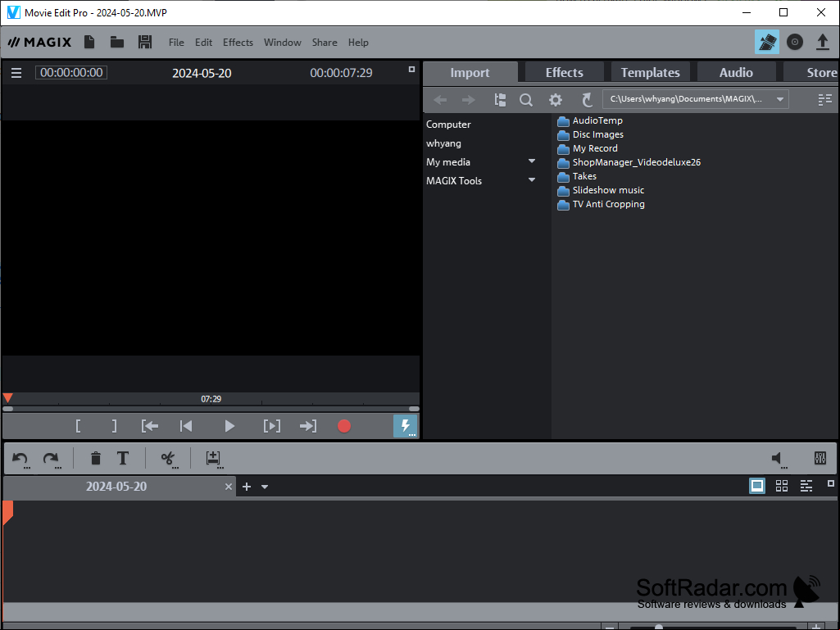
Task: Go to the beginning of the movie
Action: click(186, 426)
